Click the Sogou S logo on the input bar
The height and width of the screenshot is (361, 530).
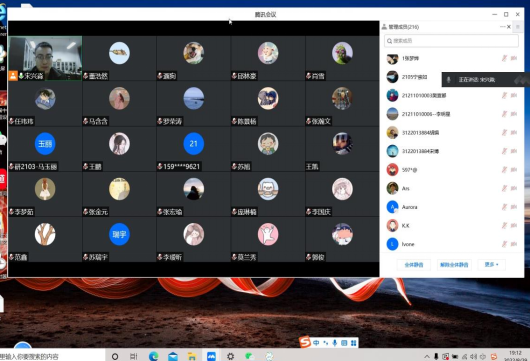[x=305, y=342]
